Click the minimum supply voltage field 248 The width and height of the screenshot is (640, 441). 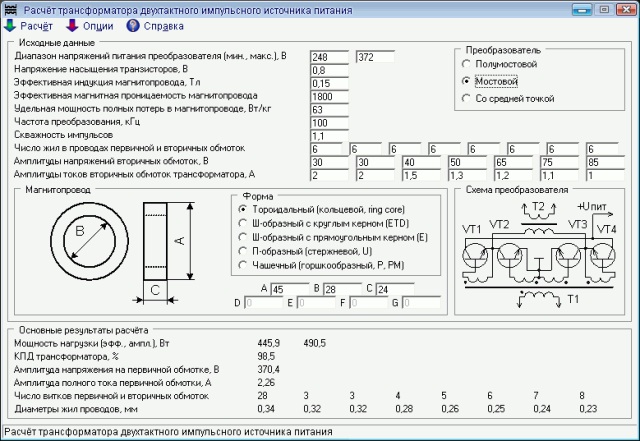tap(329, 57)
